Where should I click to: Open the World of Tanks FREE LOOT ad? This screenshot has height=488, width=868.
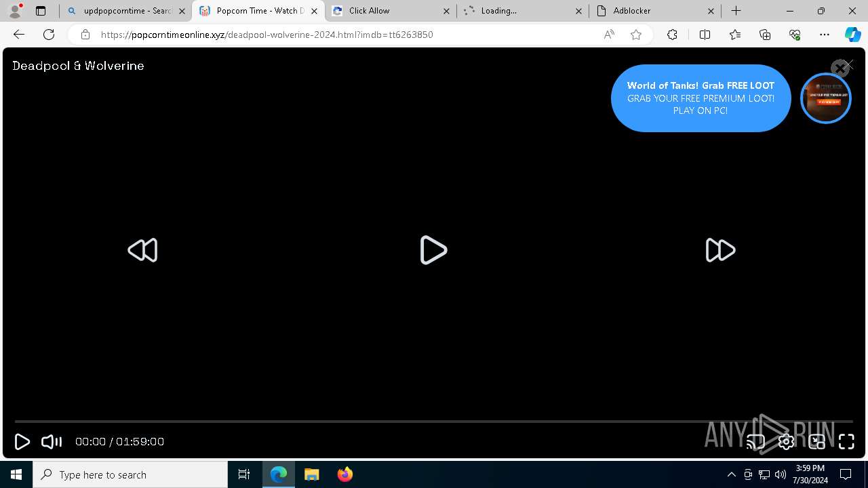(701, 98)
